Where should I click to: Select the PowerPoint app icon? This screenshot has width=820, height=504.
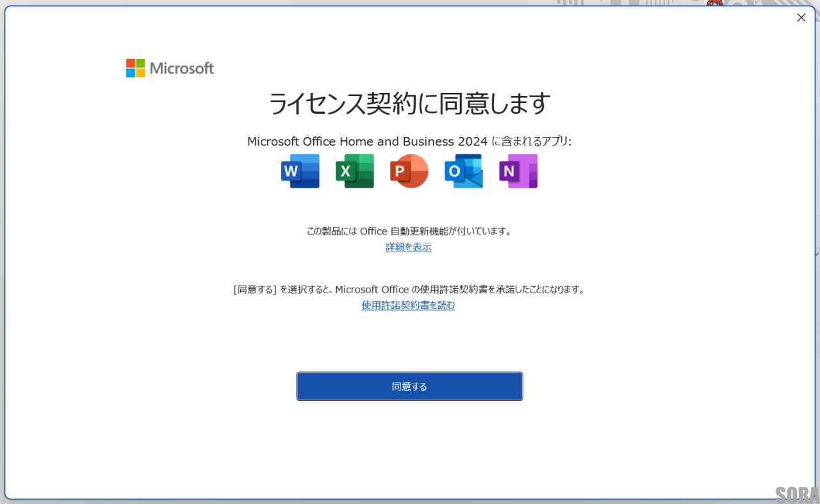click(409, 171)
